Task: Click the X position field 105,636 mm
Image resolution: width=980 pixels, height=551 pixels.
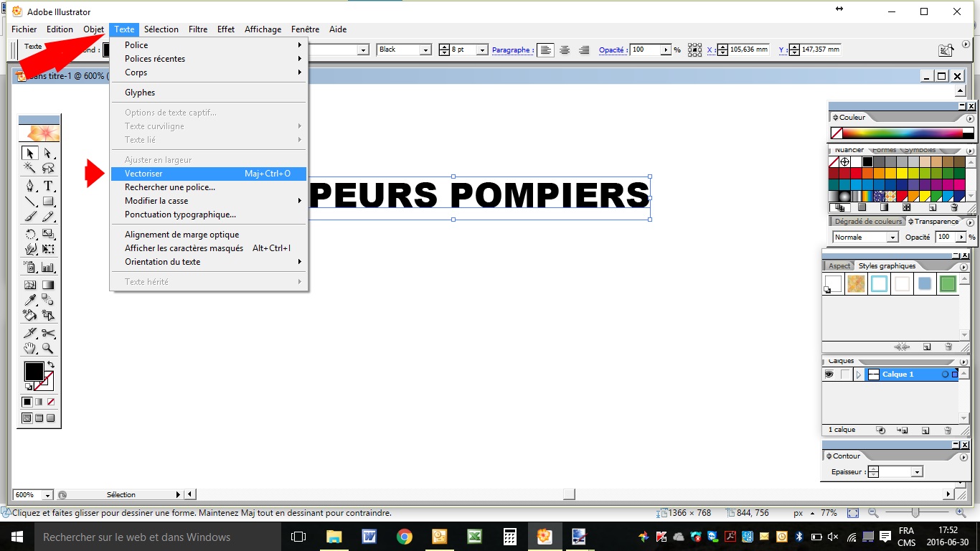Action: [749, 50]
